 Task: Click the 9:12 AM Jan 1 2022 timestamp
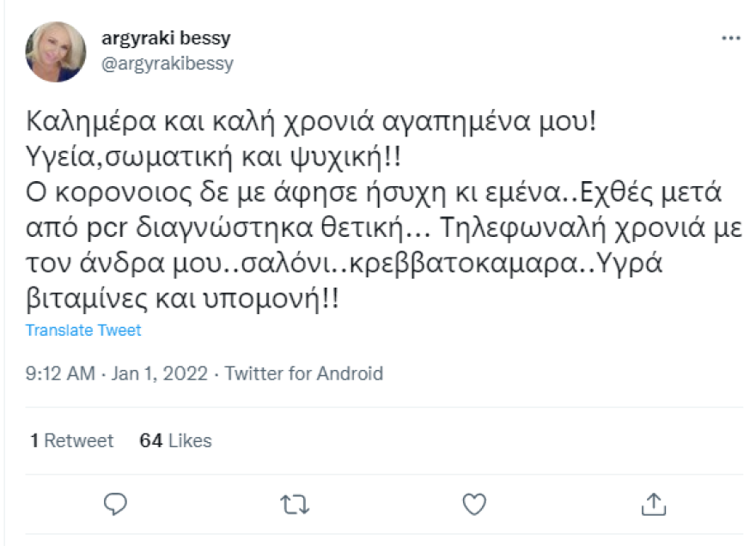(x=113, y=373)
